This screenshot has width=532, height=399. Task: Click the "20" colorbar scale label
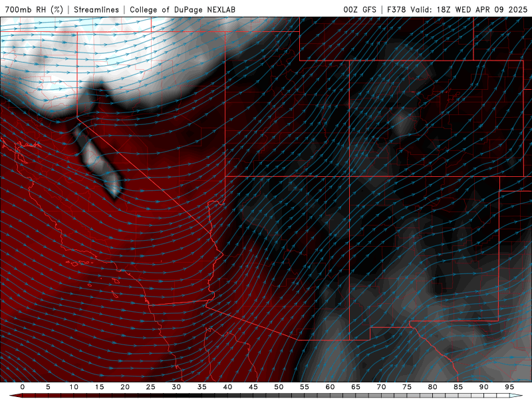click(x=125, y=387)
